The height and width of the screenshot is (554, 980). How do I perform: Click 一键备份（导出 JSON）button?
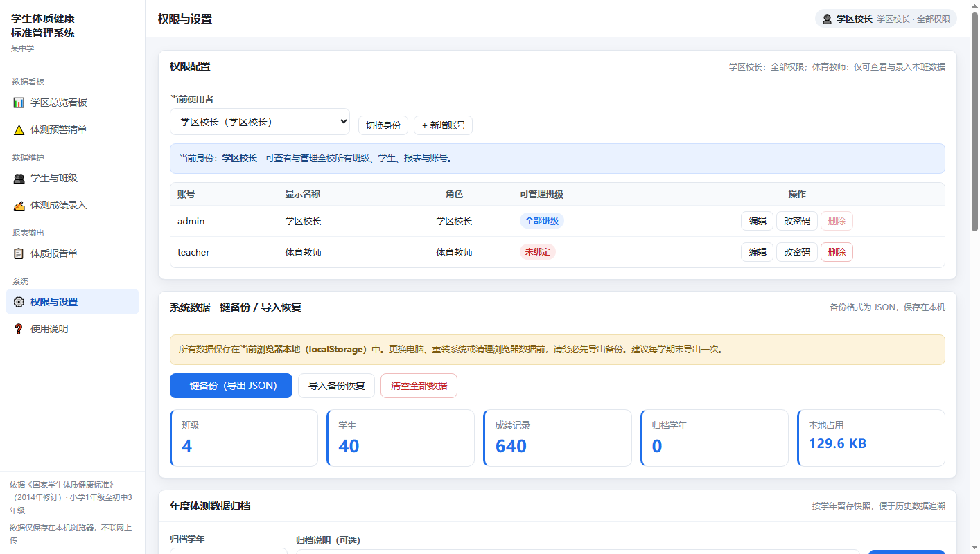[x=231, y=386]
